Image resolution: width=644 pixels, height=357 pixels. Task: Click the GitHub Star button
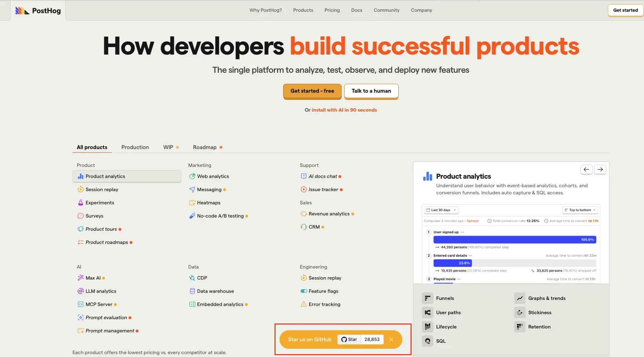(349, 340)
